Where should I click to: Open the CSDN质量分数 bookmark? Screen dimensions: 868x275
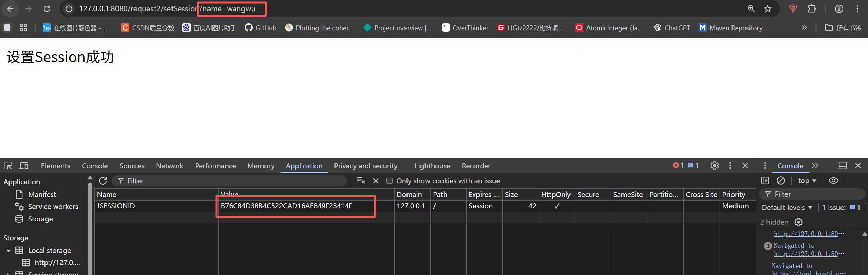148,28
